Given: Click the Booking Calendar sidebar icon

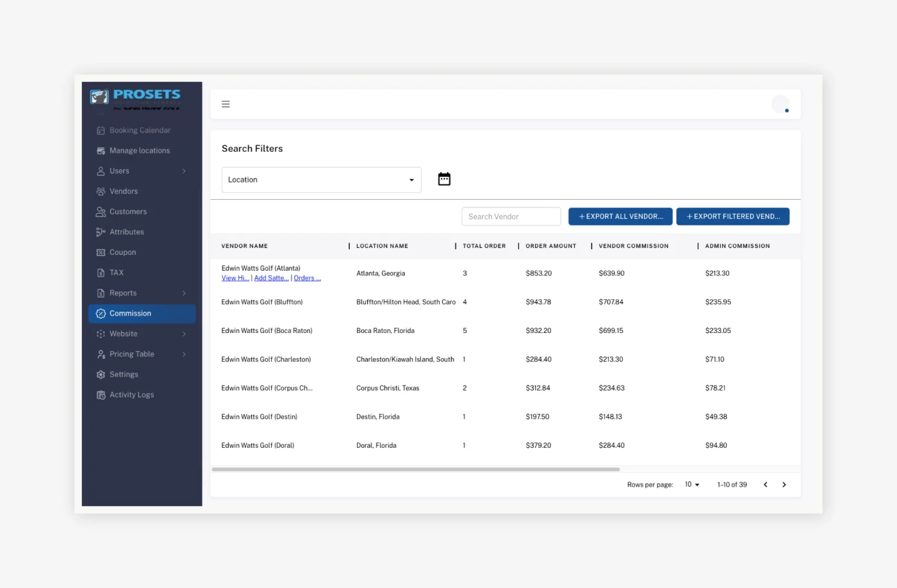Looking at the screenshot, I should [x=101, y=130].
